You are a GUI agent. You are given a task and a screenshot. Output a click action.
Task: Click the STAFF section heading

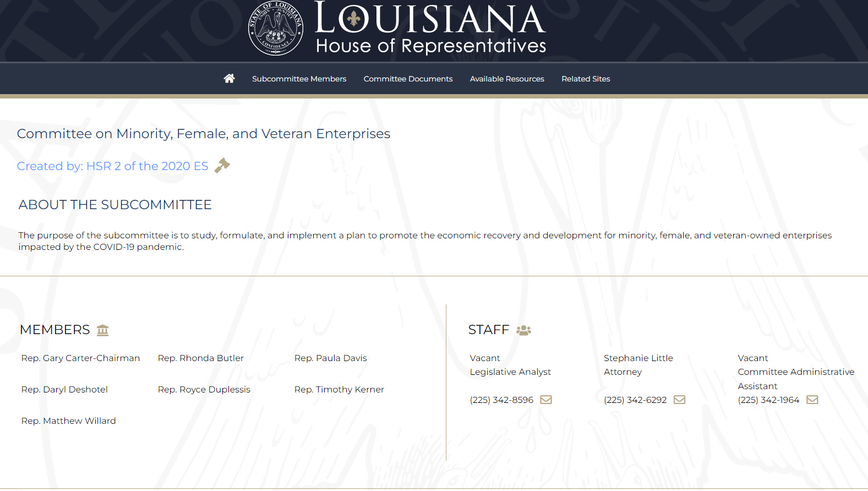coord(489,330)
